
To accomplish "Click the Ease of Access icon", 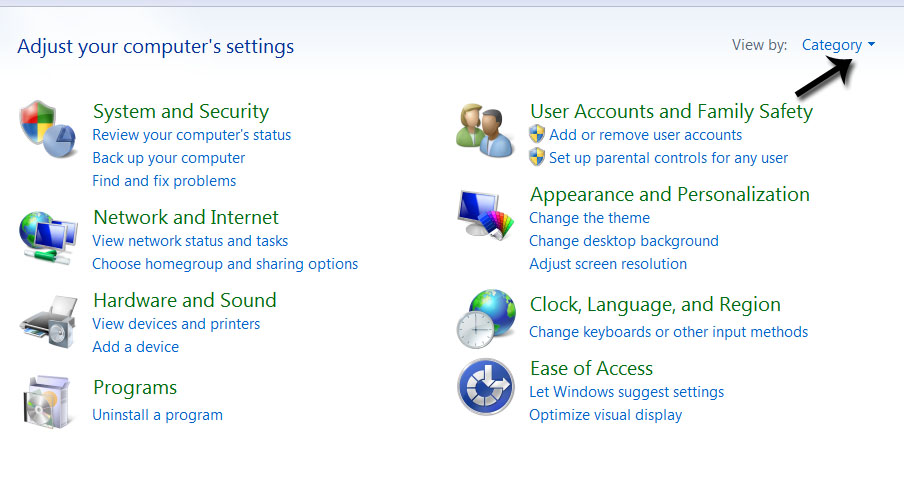I will click(x=486, y=387).
